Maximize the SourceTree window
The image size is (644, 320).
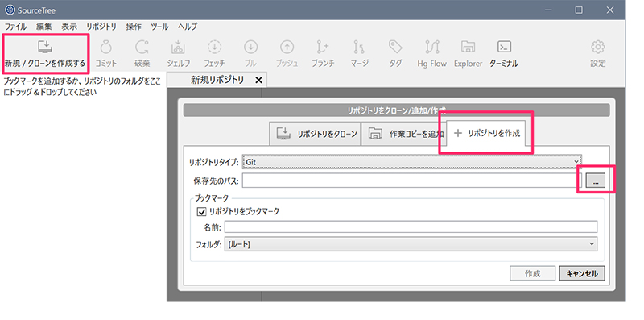click(579, 10)
